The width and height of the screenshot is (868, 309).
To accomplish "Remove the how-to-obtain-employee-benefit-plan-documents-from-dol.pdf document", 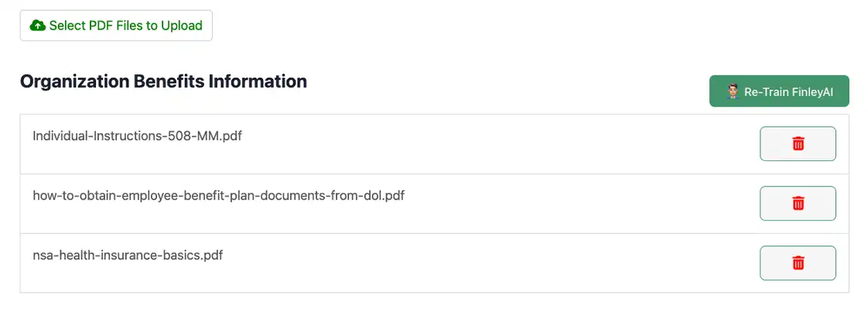I will [x=798, y=203].
